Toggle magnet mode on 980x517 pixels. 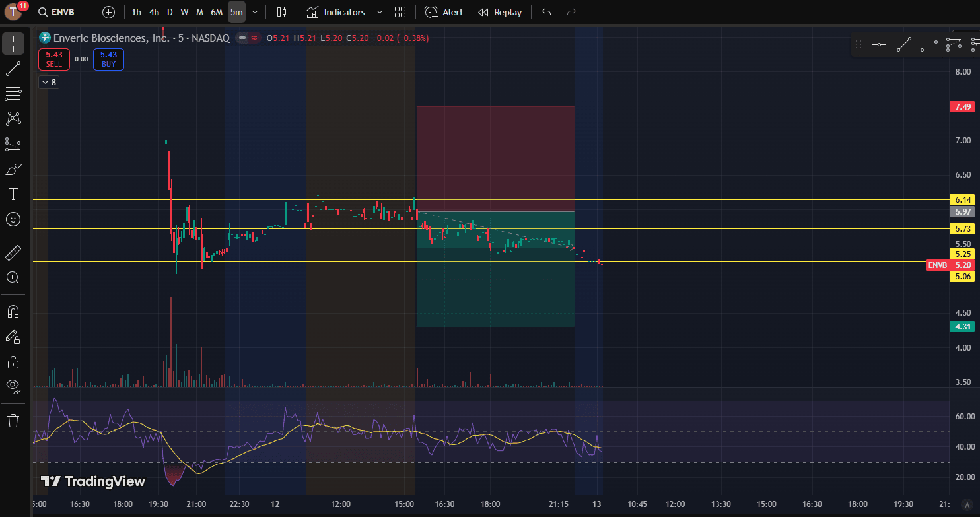(13, 311)
